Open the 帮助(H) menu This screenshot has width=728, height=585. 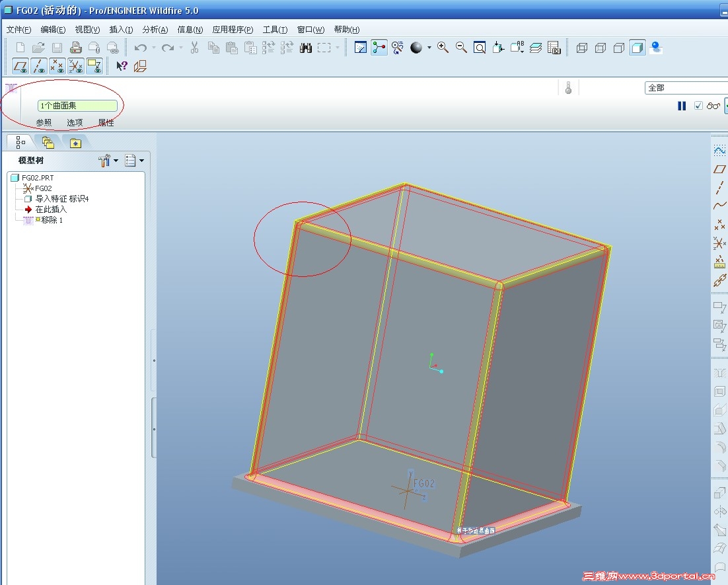pyautogui.click(x=347, y=30)
